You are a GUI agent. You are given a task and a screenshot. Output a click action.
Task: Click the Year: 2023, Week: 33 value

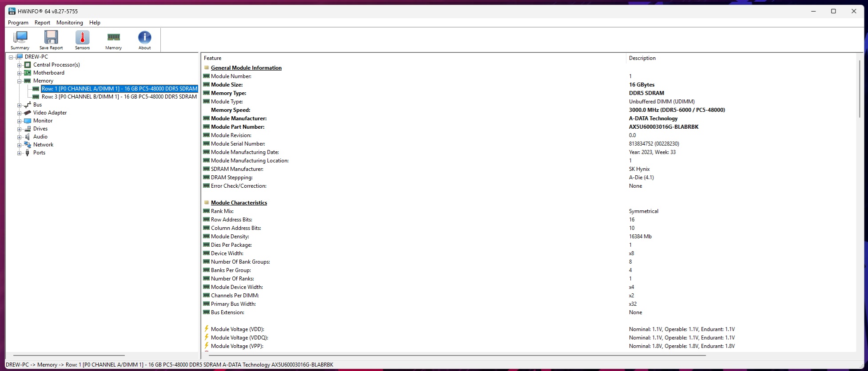652,152
